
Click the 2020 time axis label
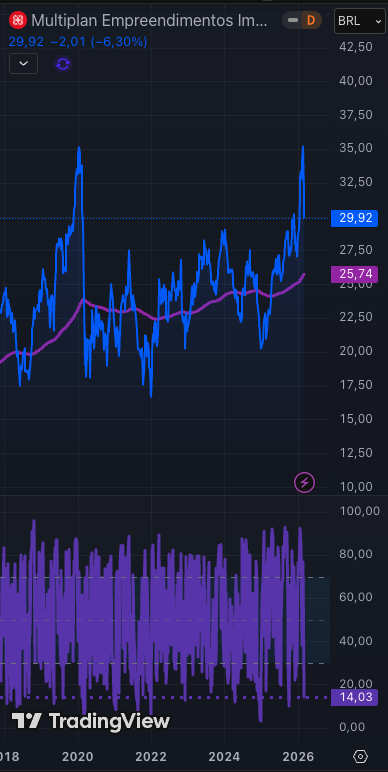78,756
